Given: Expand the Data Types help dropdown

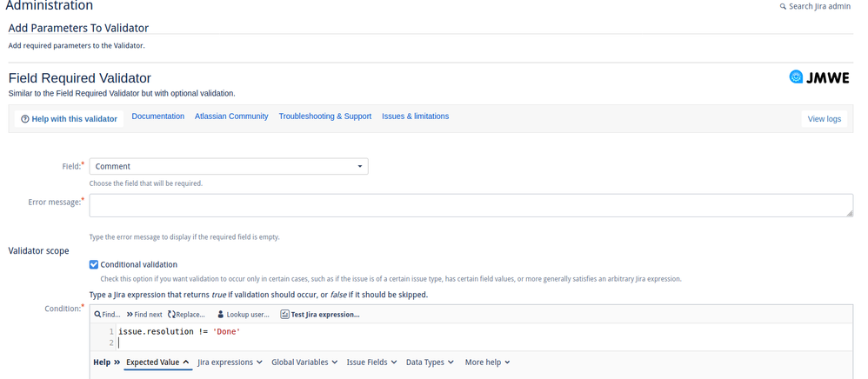Looking at the screenshot, I should tap(431, 362).
